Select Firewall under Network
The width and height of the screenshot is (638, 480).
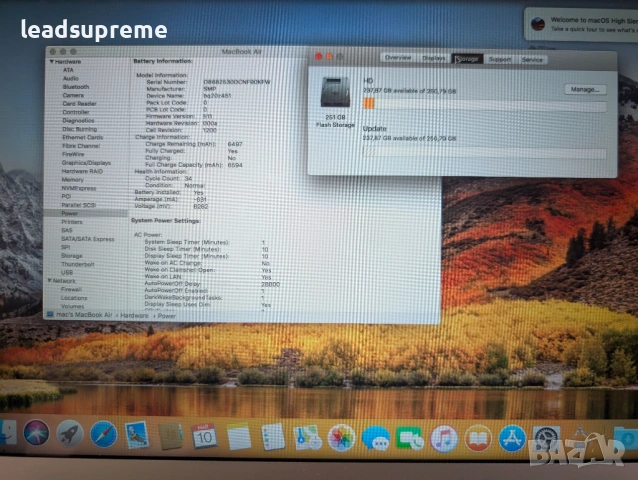(x=71, y=290)
